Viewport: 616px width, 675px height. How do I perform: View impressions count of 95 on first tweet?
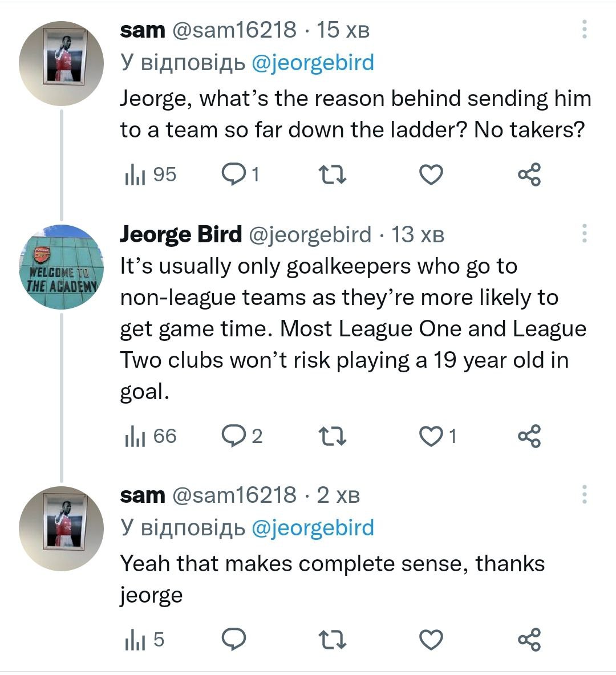point(150,174)
